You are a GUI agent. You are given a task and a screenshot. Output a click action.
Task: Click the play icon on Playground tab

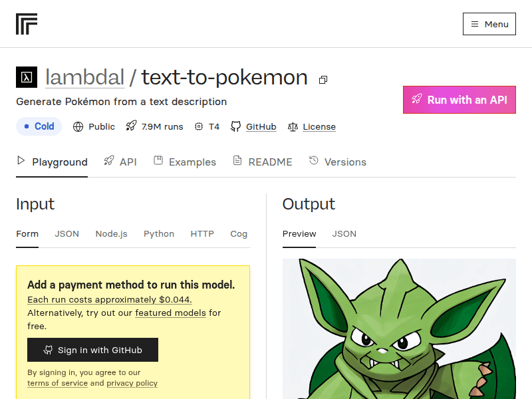pyautogui.click(x=21, y=160)
